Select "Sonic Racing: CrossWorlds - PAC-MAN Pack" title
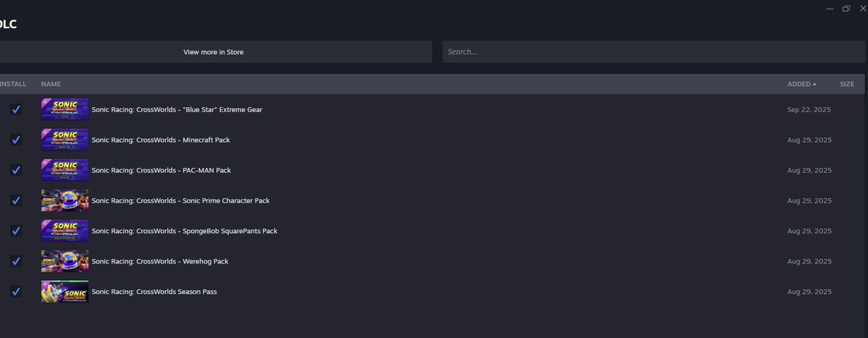 click(161, 170)
